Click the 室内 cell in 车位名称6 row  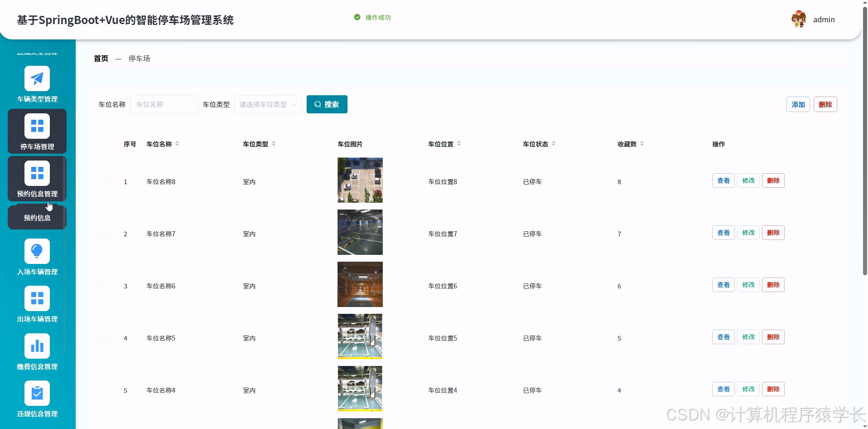249,286
